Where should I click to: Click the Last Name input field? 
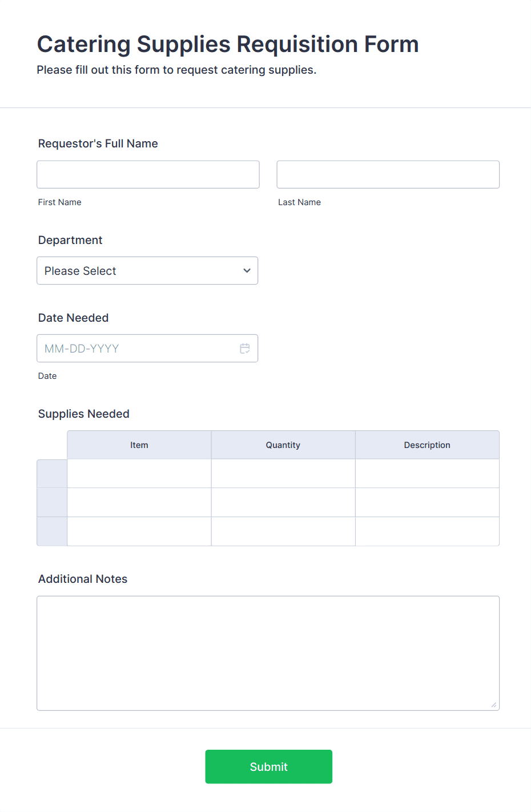[388, 174]
